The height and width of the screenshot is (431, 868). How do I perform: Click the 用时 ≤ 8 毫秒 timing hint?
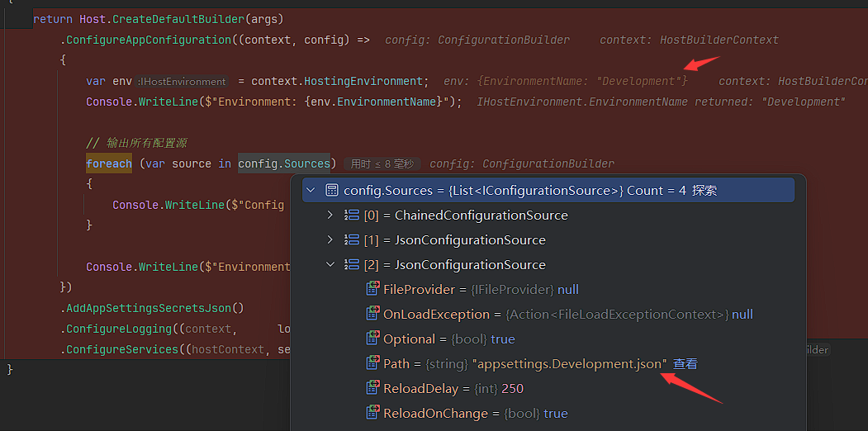pos(383,164)
